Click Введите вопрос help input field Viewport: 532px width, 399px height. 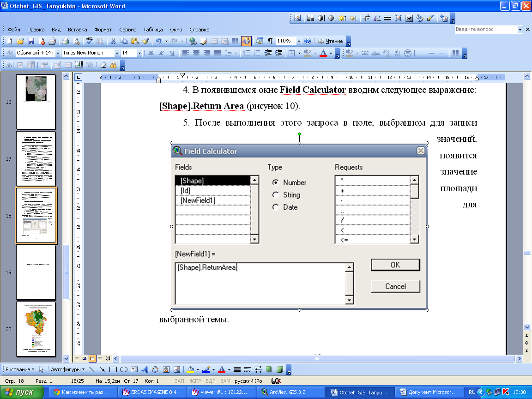pyautogui.click(x=485, y=30)
